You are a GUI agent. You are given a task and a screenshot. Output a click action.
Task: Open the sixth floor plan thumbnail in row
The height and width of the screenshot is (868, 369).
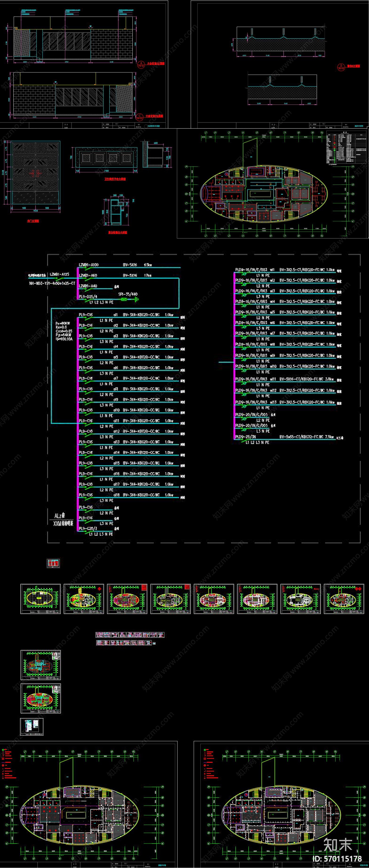(257, 599)
